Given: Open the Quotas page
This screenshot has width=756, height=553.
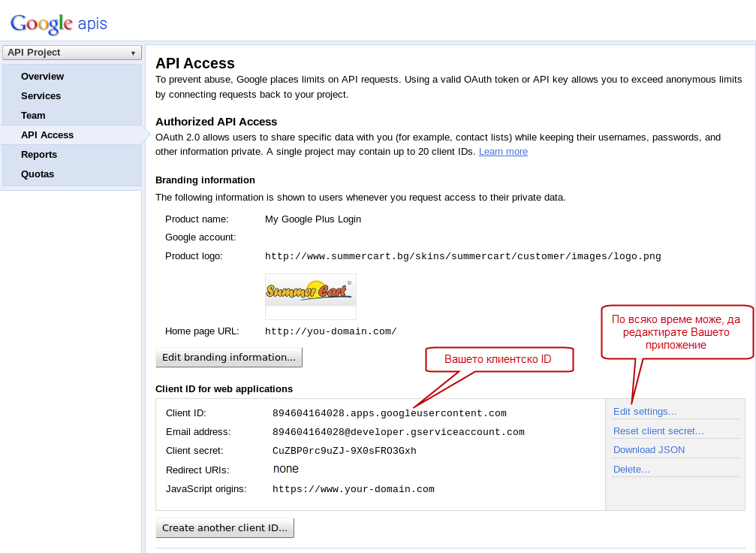Looking at the screenshot, I should pos(38,174).
